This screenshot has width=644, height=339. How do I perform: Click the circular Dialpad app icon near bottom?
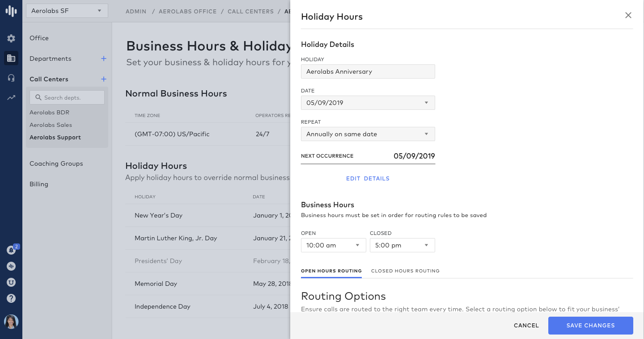tap(11, 266)
